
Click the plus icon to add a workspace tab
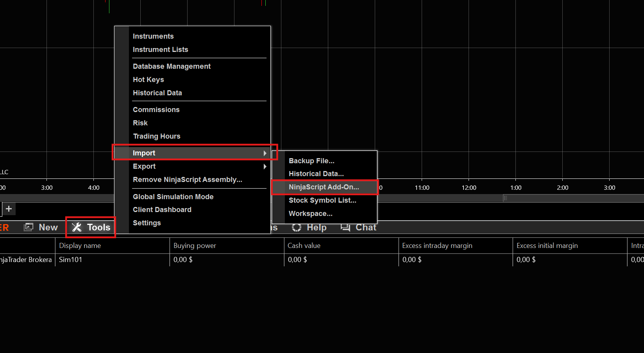tap(9, 209)
